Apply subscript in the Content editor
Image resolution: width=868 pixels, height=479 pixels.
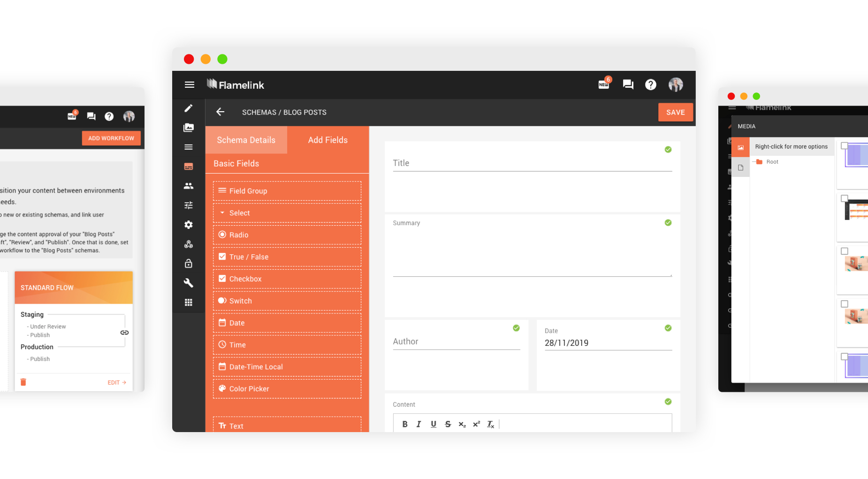tap(462, 424)
